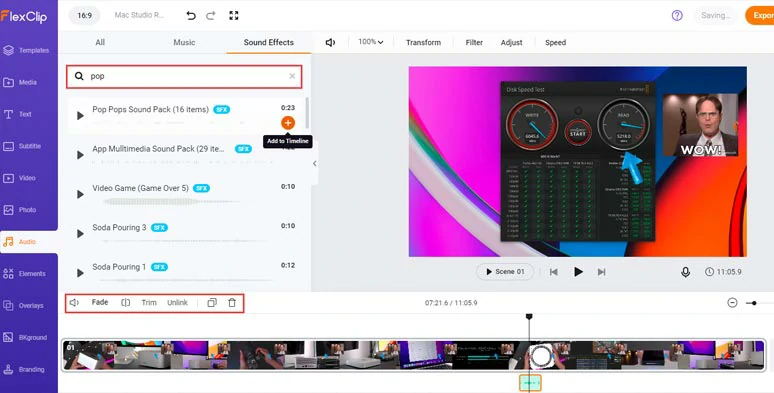Image resolution: width=774 pixels, height=393 pixels.
Task: Open the 16:9 aspect ratio selector
Action: coord(84,15)
